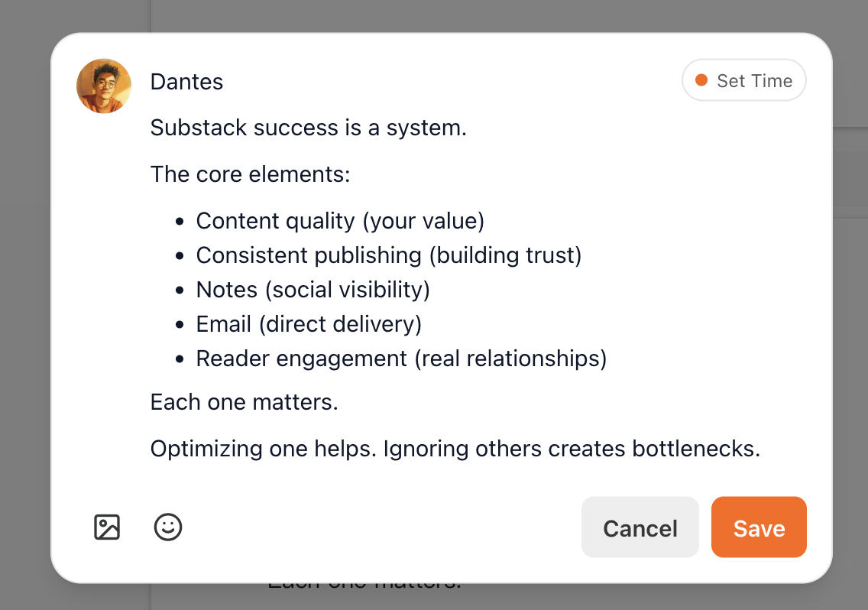
Task: Click bullet 'Reader engagement (real relationships)'
Action: pos(401,359)
